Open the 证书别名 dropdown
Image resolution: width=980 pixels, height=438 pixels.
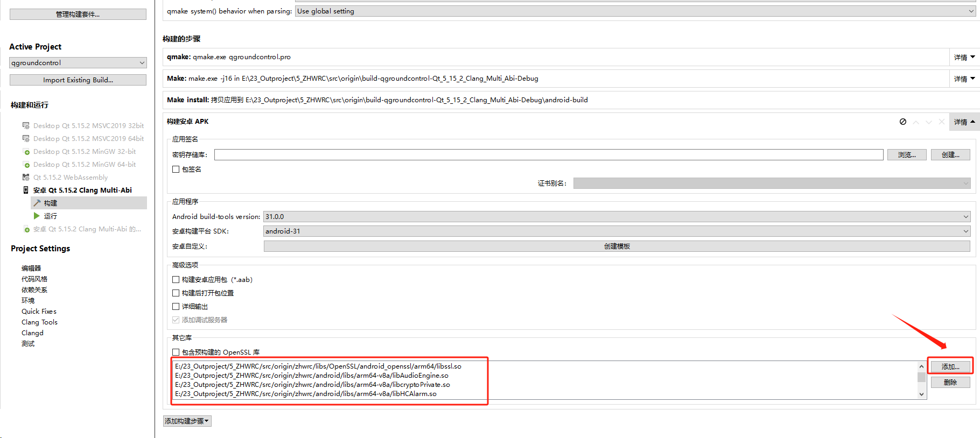pyautogui.click(x=772, y=183)
